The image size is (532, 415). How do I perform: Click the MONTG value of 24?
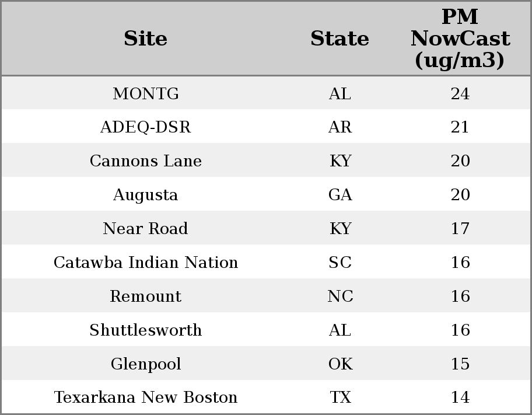(x=460, y=94)
